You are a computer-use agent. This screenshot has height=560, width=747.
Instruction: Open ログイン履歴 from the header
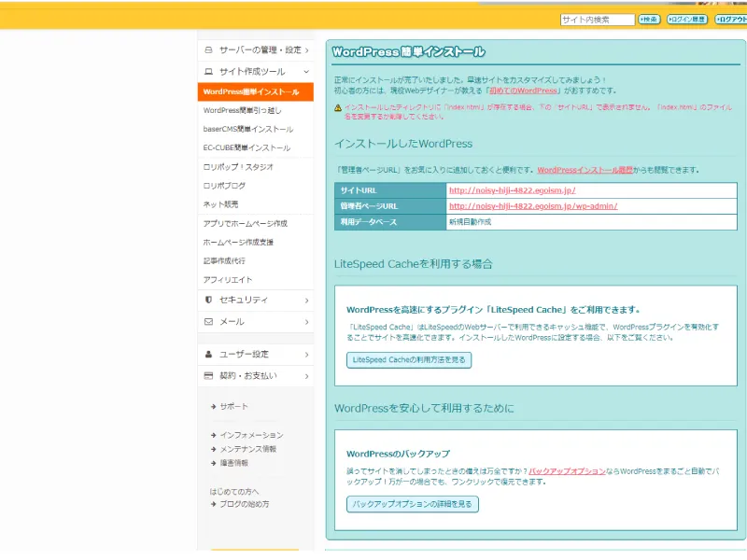coord(687,20)
